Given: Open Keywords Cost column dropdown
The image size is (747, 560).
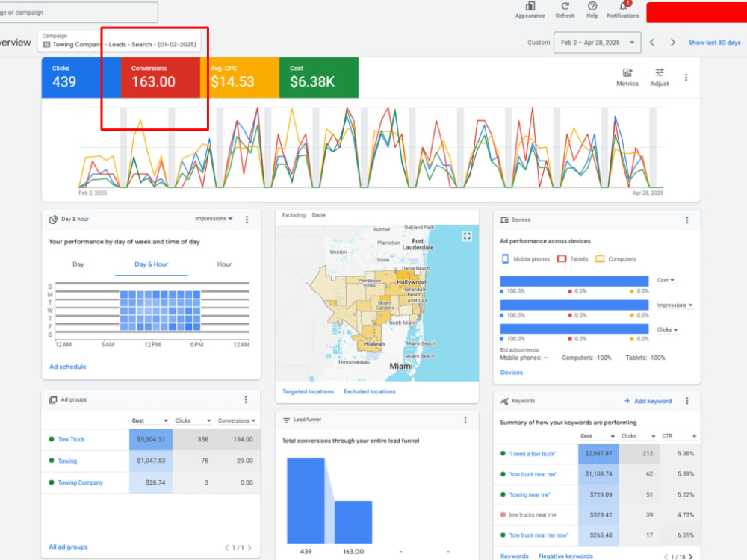Looking at the screenshot, I should click(598, 436).
